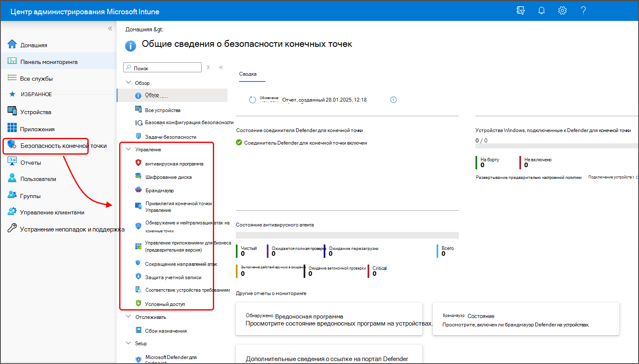Open Все службы list icon

point(12,78)
